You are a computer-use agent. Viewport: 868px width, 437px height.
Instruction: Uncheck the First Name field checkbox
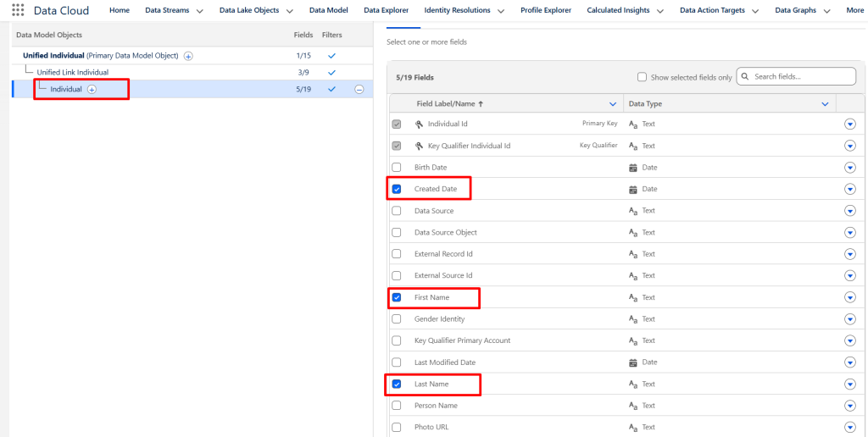tap(397, 297)
